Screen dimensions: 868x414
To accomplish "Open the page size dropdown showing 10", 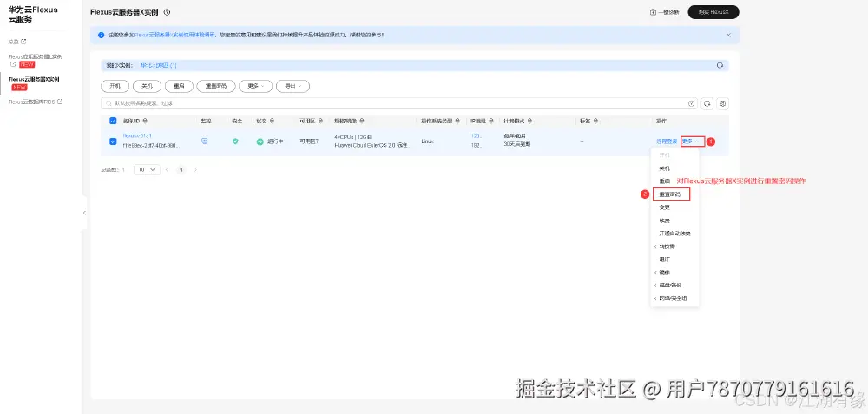I will [147, 170].
